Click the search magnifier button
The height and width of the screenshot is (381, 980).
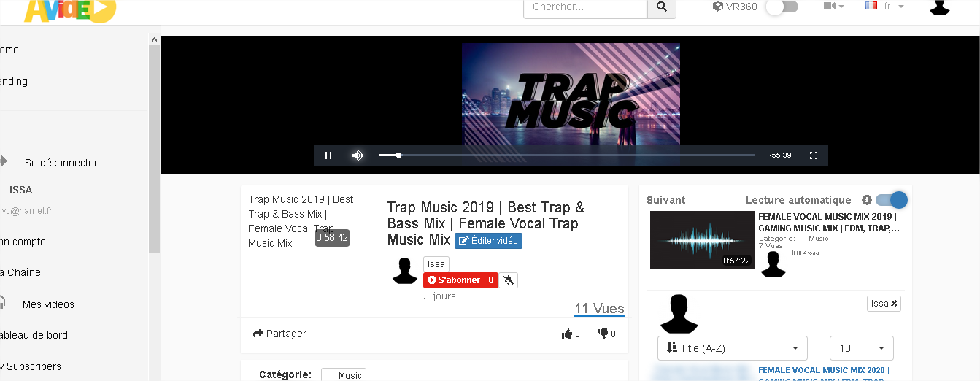tap(662, 7)
